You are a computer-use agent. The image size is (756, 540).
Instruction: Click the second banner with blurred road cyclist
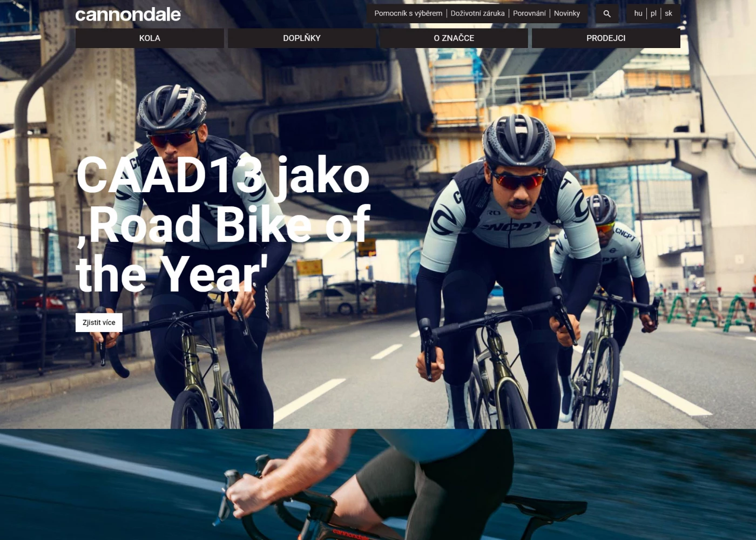click(378, 484)
